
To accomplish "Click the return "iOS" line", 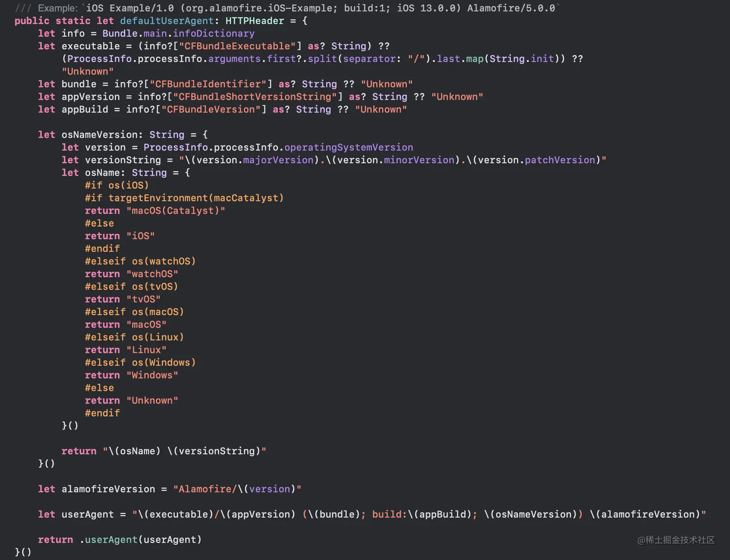I will click(x=120, y=236).
